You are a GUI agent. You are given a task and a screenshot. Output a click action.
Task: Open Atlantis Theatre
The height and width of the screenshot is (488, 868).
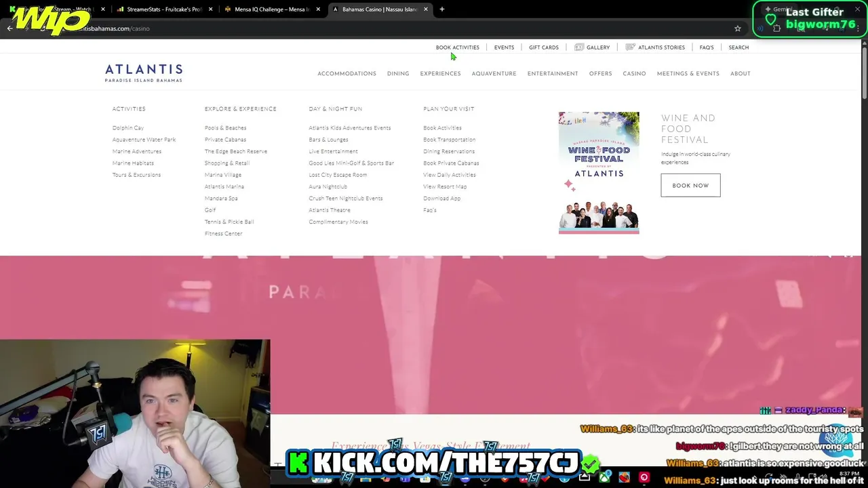click(330, 210)
